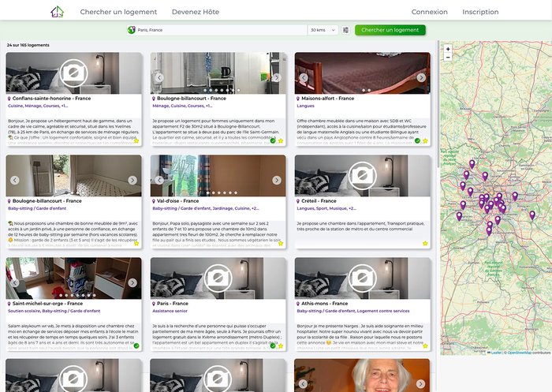Show next photo of Saint-michel-sur-orge listing
The height and width of the screenshot is (392, 552).
click(x=132, y=282)
